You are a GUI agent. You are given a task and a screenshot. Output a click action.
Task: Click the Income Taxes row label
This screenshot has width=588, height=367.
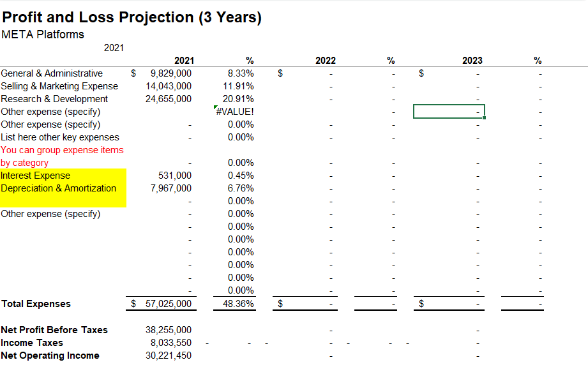coord(32,343)
